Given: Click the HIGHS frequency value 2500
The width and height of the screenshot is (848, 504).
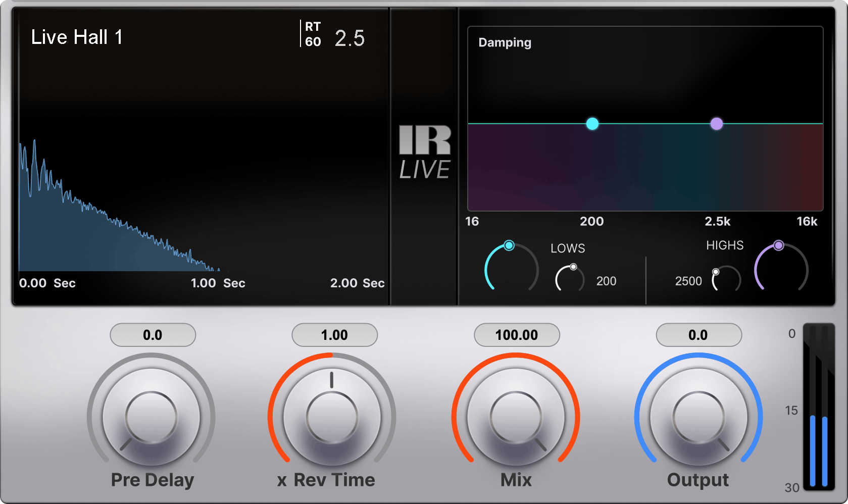Looking at the screenshot, I should (x=688, y=281).
